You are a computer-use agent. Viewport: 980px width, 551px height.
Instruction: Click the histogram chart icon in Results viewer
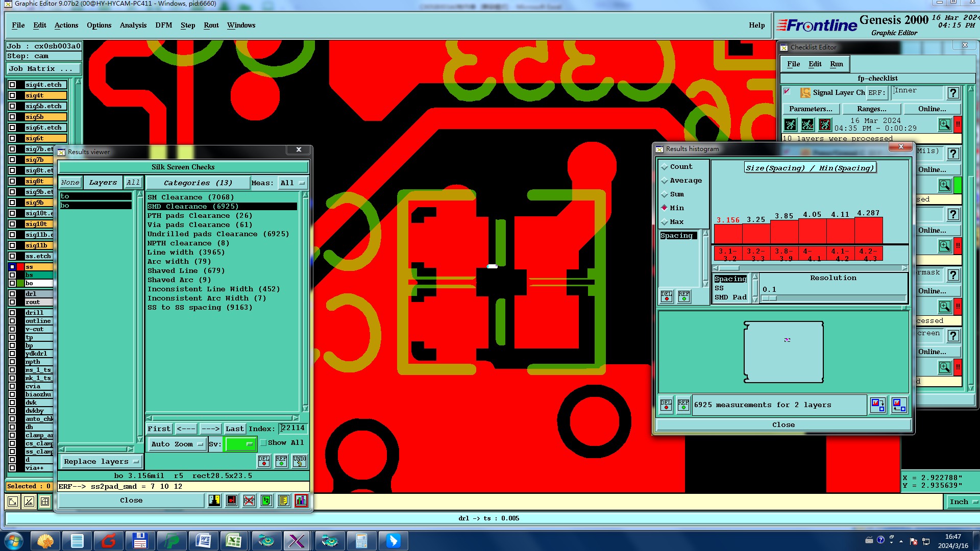pos(301,500)
